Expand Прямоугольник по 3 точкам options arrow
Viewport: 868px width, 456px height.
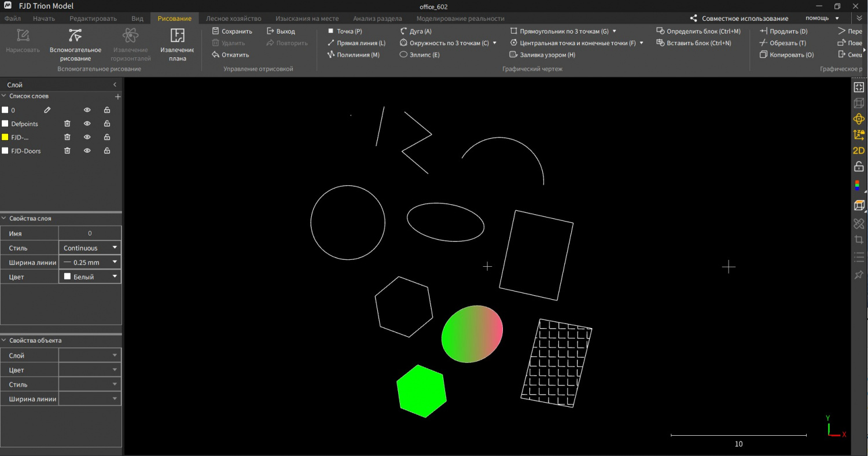(x=614, y=31)
